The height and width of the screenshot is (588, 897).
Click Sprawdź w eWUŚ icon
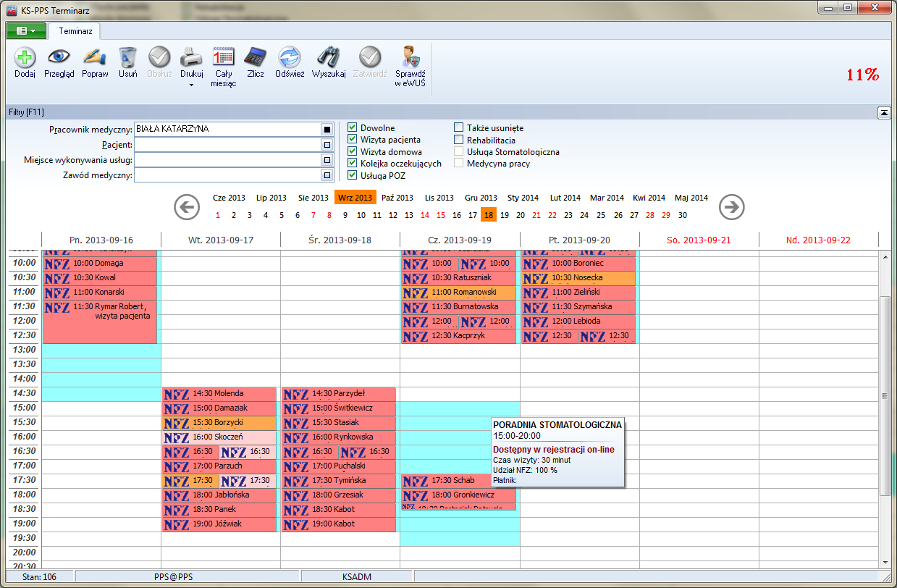[410, 57]
